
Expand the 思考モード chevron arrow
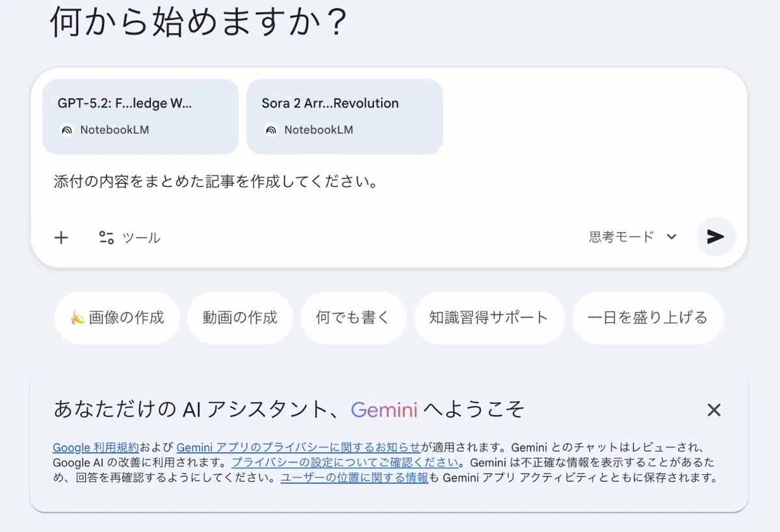click(x=671, y=237)
